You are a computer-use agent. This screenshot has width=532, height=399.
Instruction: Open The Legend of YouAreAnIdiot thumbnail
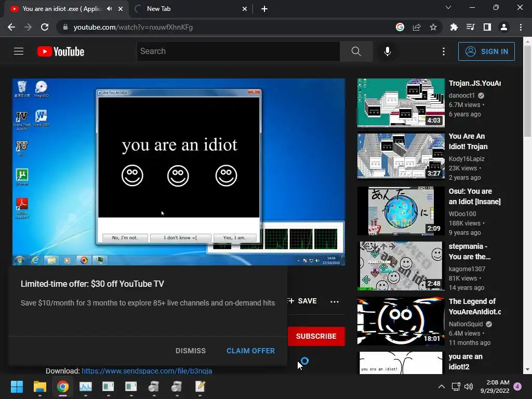401,321
